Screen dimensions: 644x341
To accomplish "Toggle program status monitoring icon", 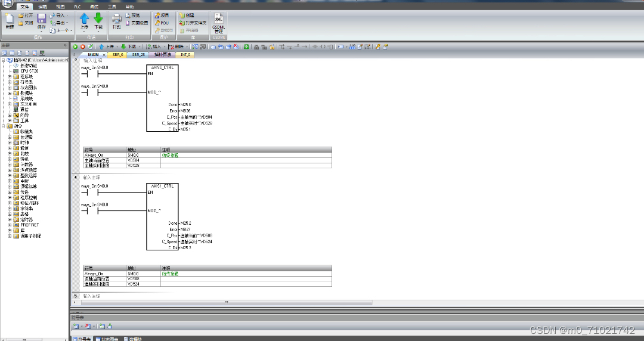I will coord(195,47).
